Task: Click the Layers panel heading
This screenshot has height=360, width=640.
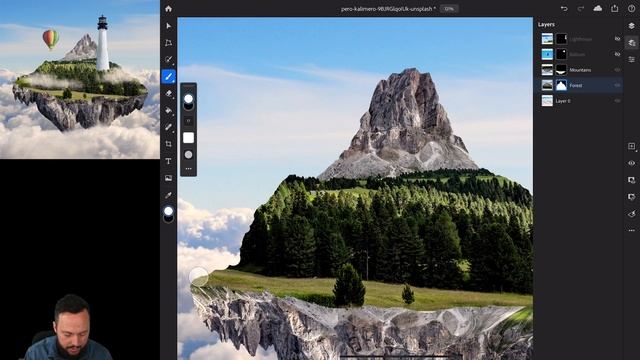Action: click(x=546, y=24)
